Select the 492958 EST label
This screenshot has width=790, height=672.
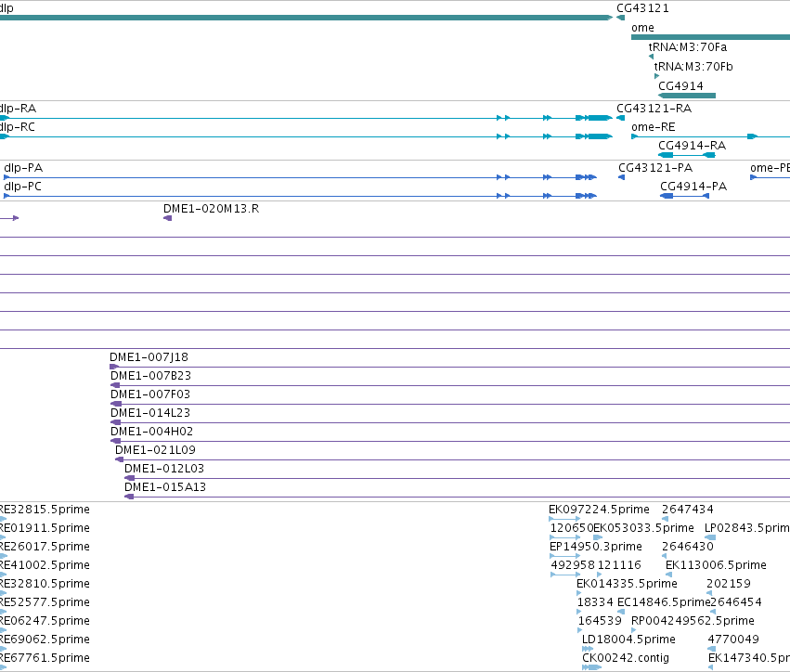(573, 565)
